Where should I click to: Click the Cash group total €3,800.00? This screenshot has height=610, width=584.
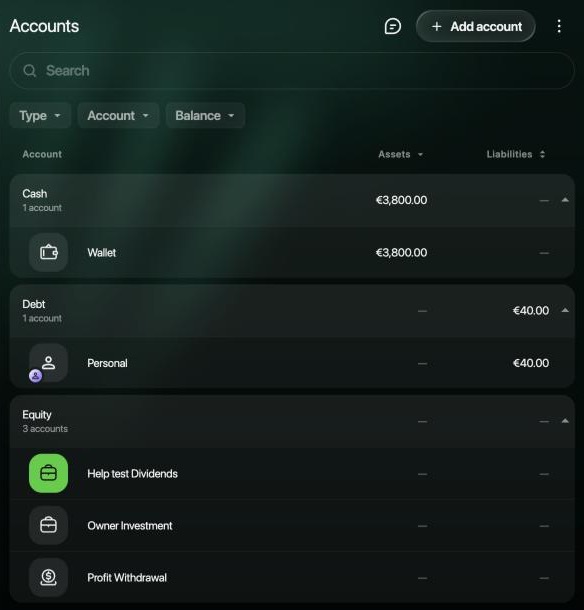pos(401,200)
